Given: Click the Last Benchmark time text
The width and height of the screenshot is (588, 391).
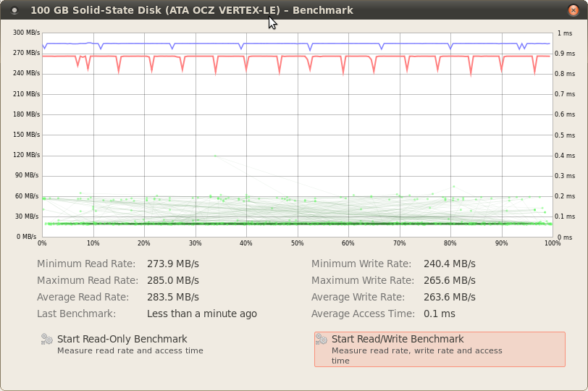Looking at the screenshot, I should point(202,314).
